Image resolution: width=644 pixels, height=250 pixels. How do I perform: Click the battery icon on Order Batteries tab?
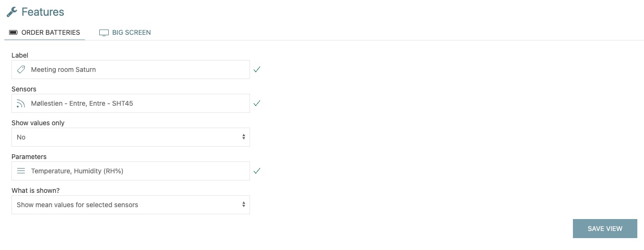13,33
